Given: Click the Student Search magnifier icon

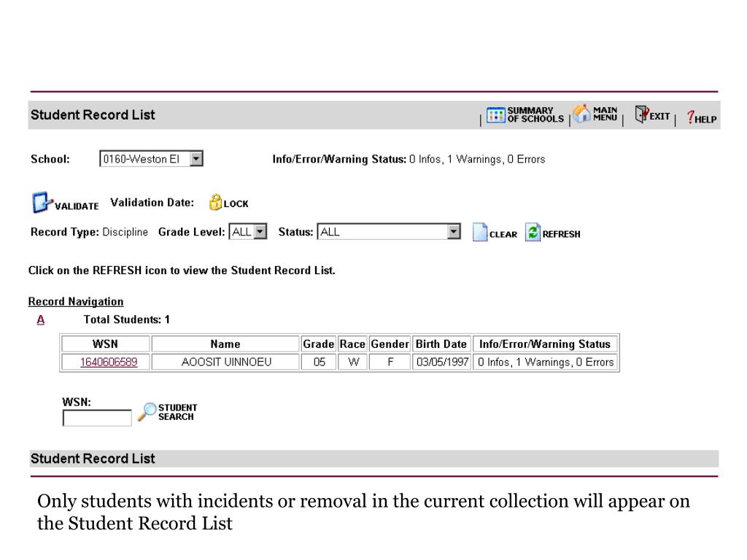Looking at the screenshot, I should [147, 412].
